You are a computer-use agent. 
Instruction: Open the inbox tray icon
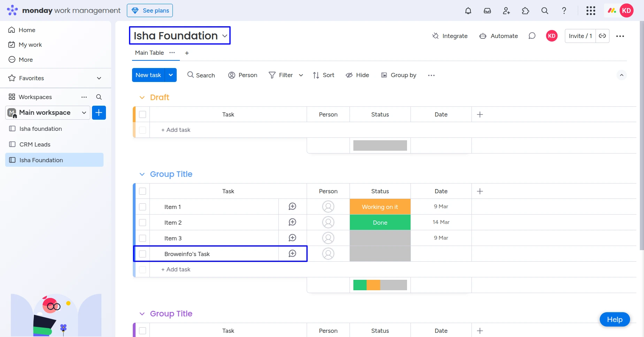(487, 11)
